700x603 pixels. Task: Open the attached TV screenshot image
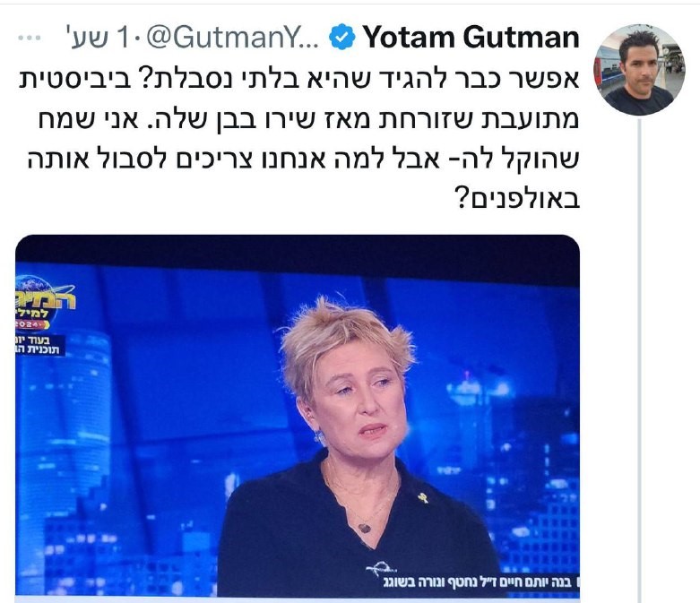[298, 416]
